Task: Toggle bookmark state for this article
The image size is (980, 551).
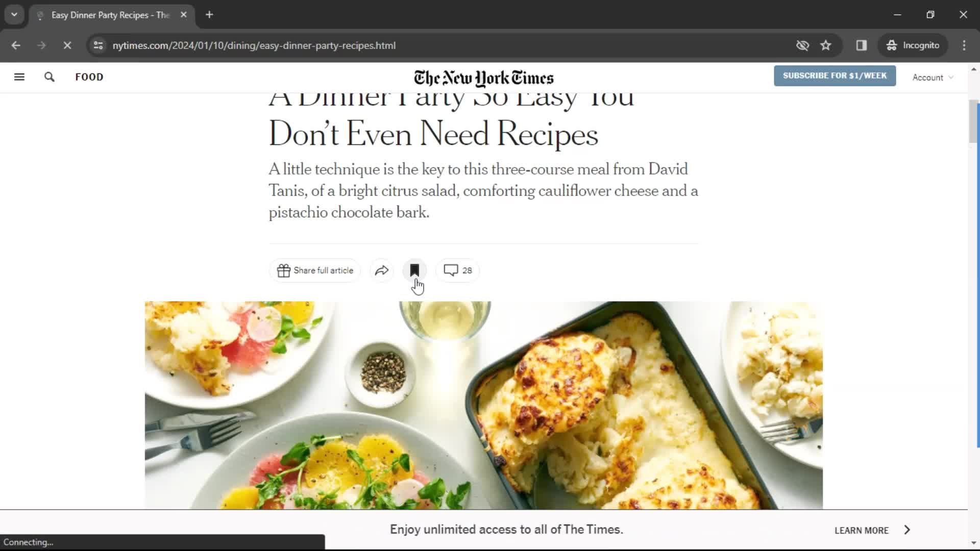Action: 414,270
